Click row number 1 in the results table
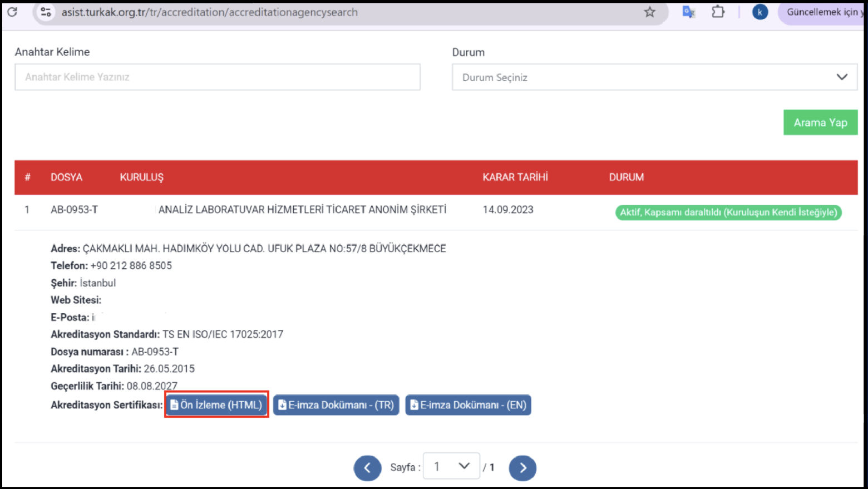The height and width of the screenshot is (489, 868). coord(27,210)
